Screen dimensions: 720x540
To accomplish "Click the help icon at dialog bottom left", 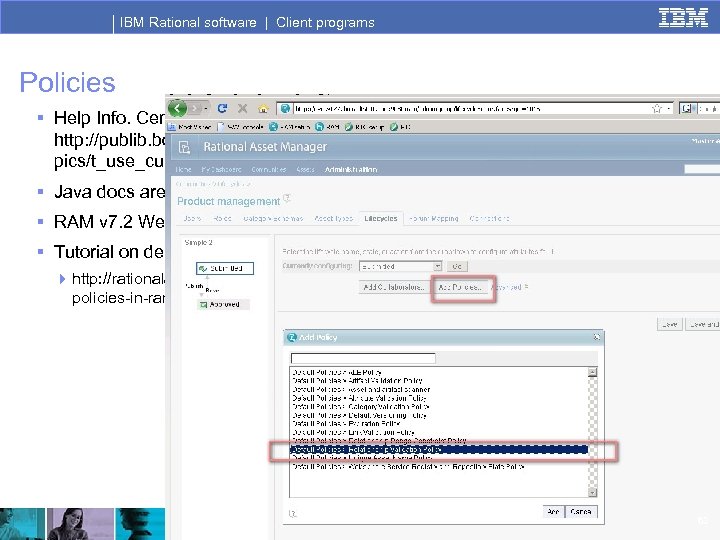I will [293, 514].
